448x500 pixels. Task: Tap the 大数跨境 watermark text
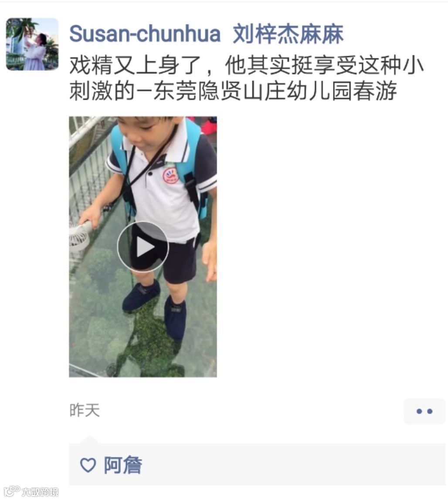pos(40,492)
